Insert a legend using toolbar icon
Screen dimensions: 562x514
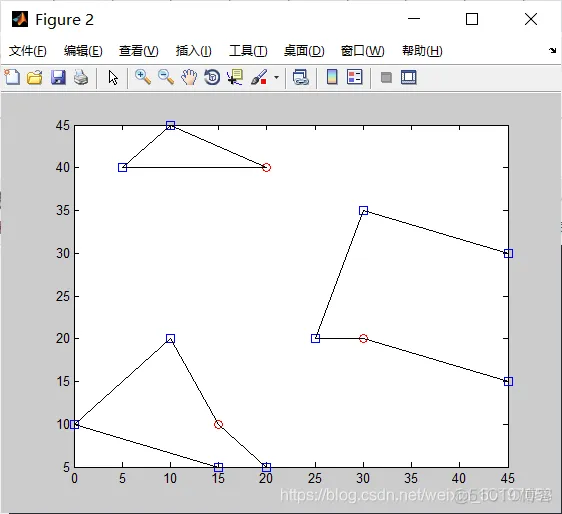coord(355,77)
